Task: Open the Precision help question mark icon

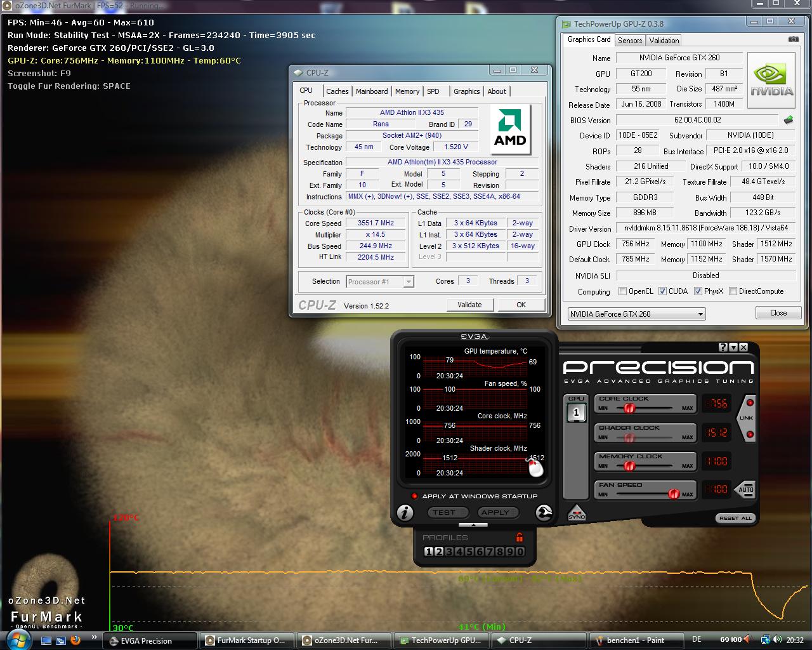Action: coord(723,347)
